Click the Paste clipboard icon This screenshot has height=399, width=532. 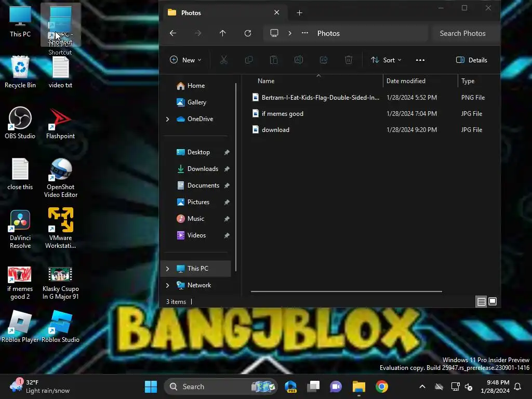tap(273, 60)
